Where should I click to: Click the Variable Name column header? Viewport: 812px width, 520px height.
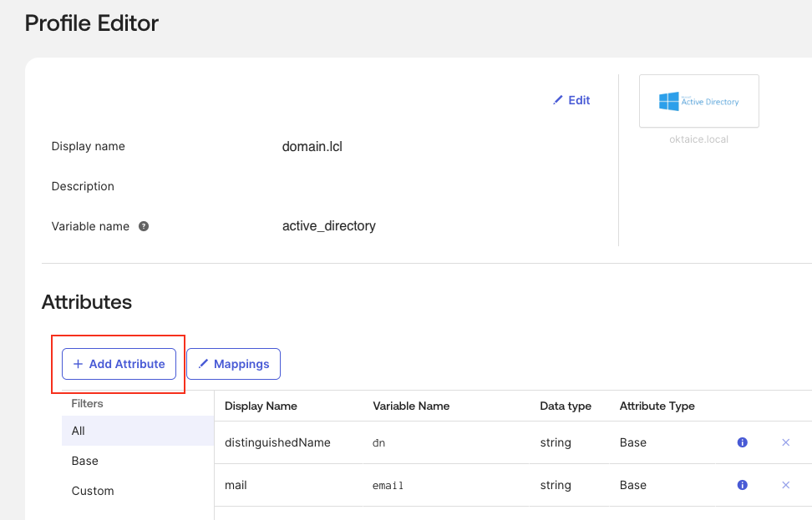pos(411,406)
